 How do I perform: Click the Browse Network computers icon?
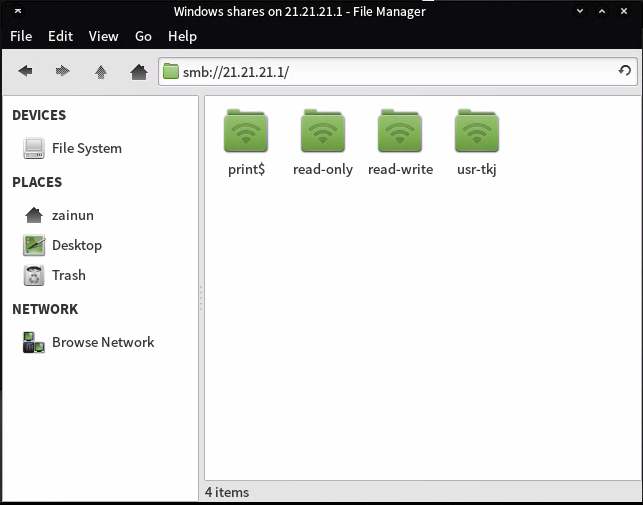pyautogui.click(x=34, y=342)
